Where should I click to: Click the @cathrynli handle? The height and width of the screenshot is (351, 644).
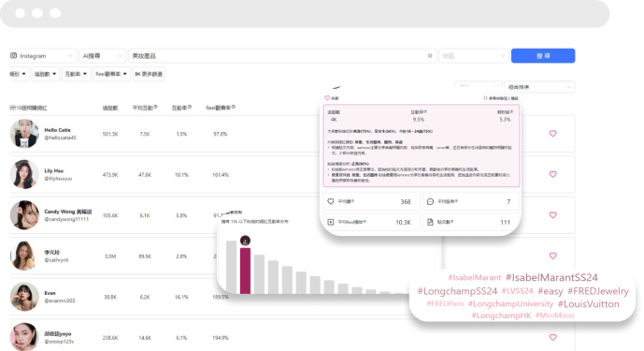point(56,260)
